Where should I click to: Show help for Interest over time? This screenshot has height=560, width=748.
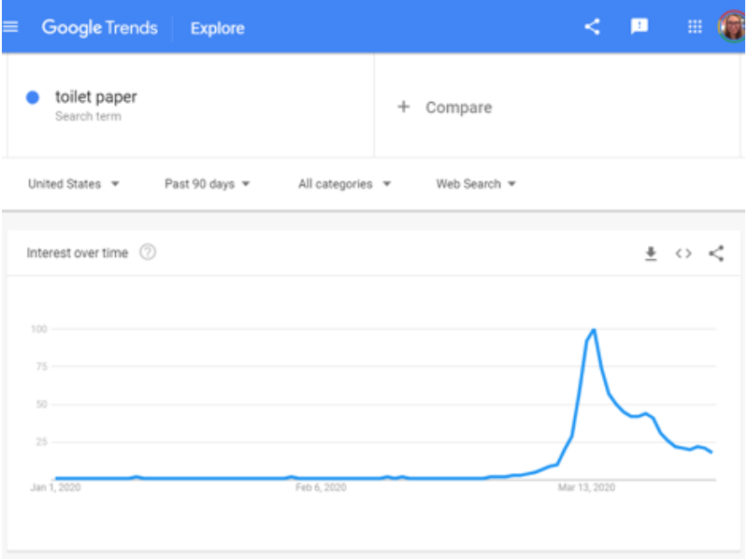pos(148,251)
